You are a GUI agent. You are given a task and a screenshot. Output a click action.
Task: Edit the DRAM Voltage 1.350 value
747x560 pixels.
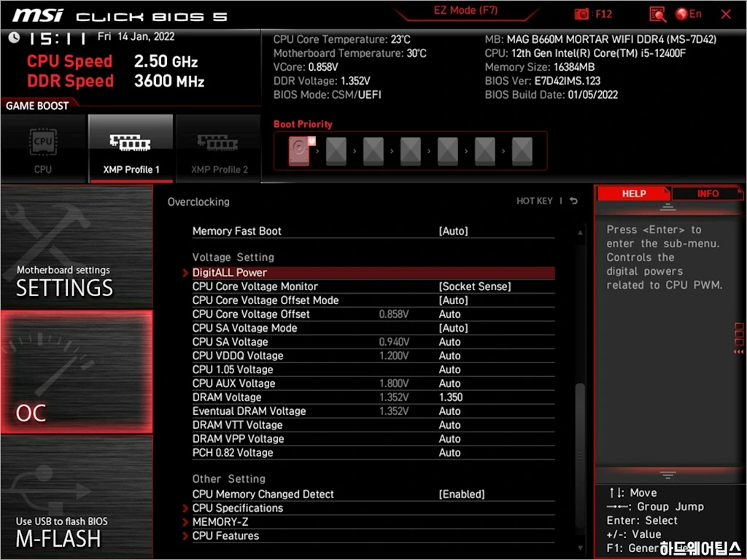point(451,397)
